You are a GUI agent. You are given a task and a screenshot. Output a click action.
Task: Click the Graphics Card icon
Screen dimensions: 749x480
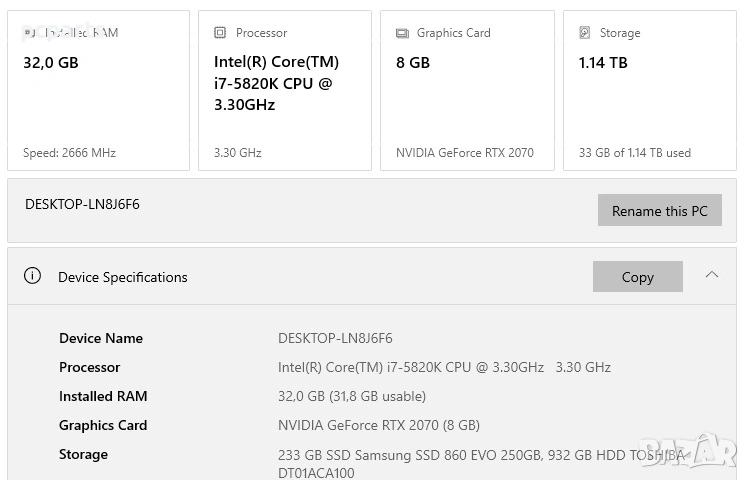[402, 33]
